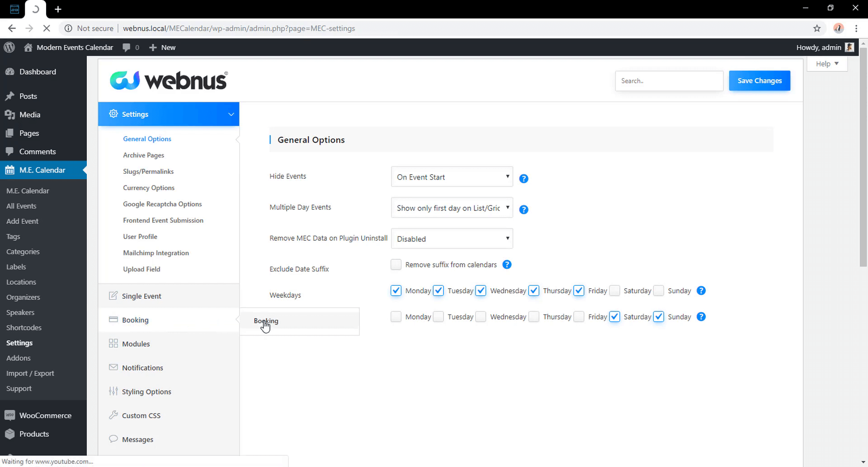Image resolution: width=868 pixels, height=467 pixels.
Task: Check Saturday in the Weekdays row
Action: (x=614, y=291)
